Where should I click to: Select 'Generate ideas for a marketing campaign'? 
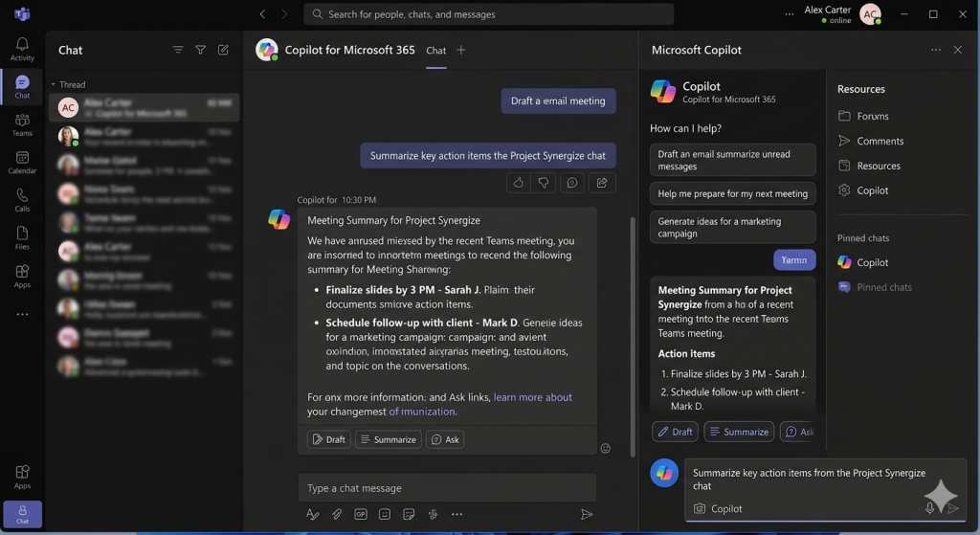tap(732, 228)
